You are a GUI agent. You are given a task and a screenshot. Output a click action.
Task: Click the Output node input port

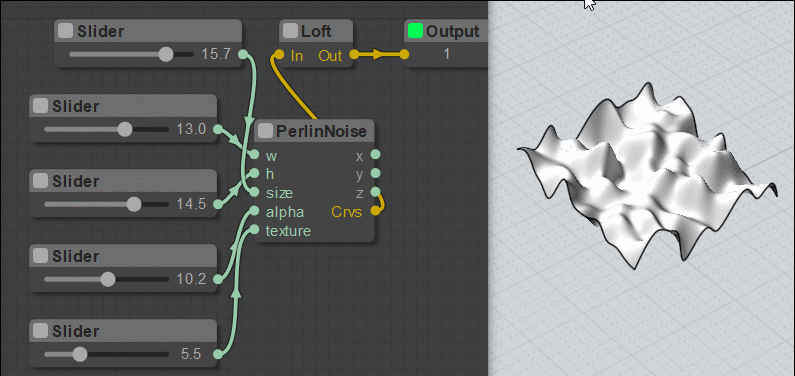point(404,54)
